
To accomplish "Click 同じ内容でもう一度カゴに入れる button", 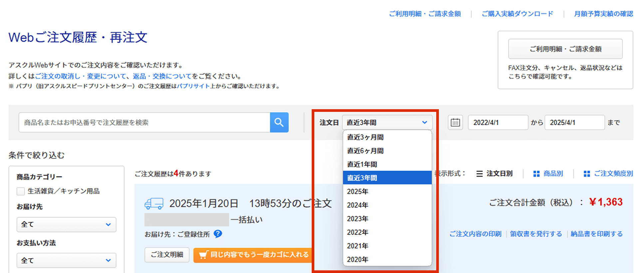I will 254,255.
